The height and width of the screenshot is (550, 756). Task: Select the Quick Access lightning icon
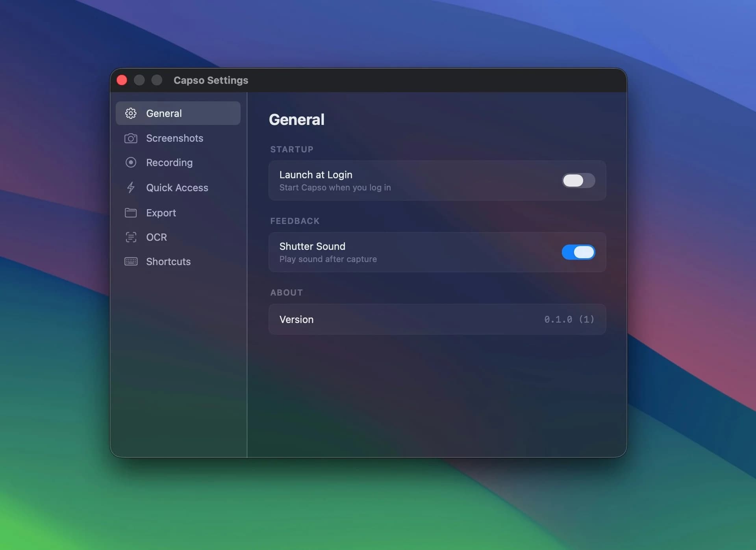coord(130,188)
